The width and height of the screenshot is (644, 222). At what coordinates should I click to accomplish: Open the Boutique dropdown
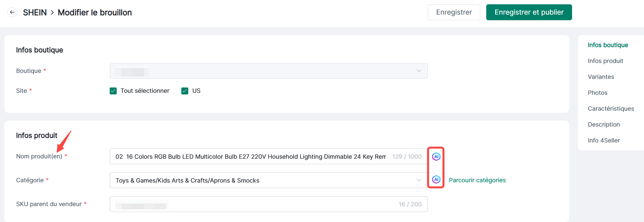coord(268,71)
